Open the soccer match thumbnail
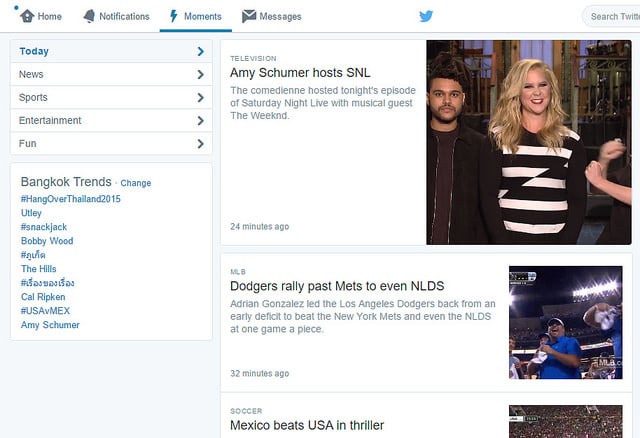 click(566, 421)
